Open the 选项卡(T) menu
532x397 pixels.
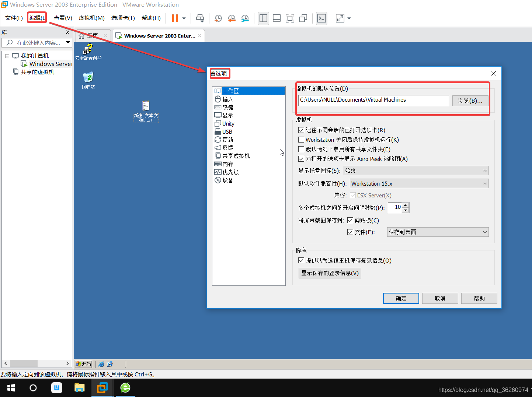tap(123, 18)
